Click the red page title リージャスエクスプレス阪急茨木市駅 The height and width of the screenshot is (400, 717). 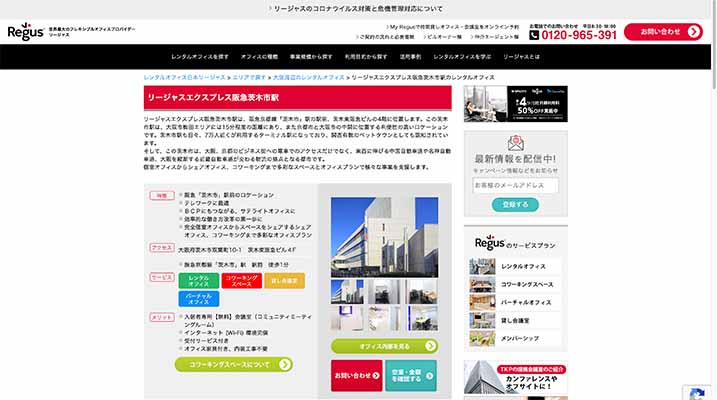click(x=214, y=98)
